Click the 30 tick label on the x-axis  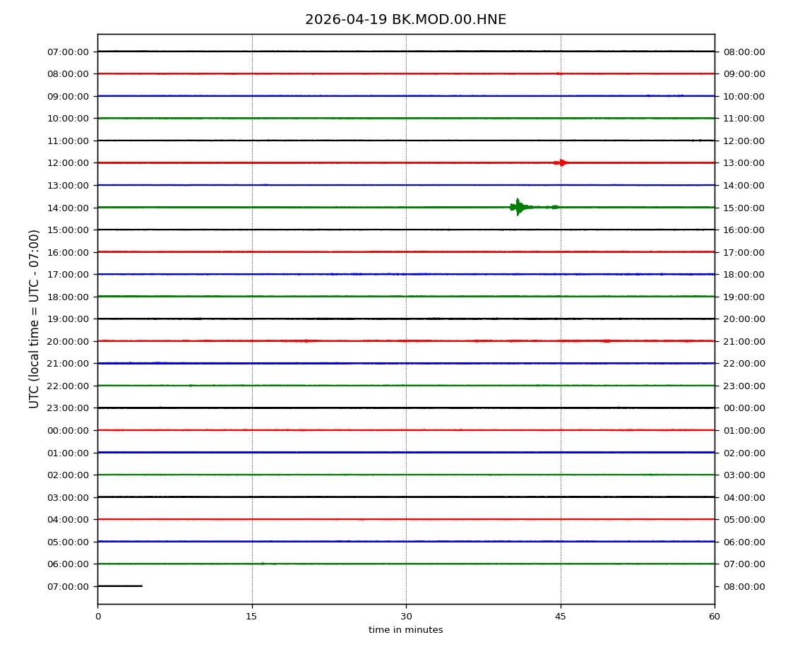click(406, 617)
